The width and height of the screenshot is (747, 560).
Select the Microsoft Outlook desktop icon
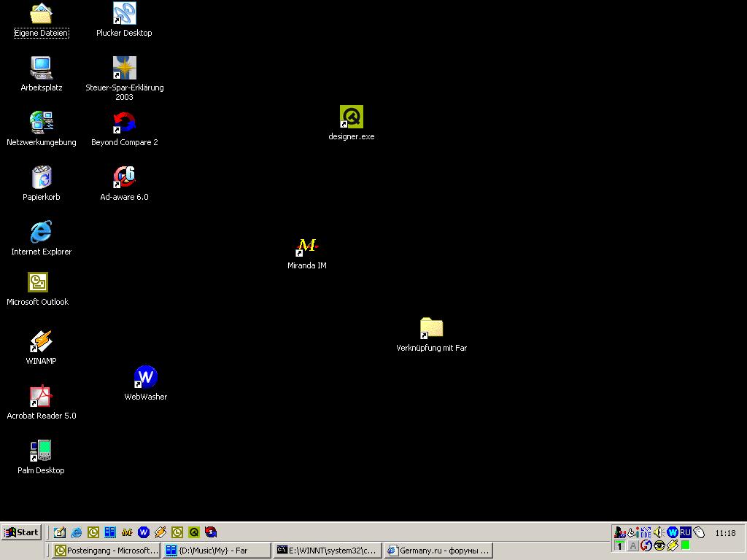(x=38, y=289)
